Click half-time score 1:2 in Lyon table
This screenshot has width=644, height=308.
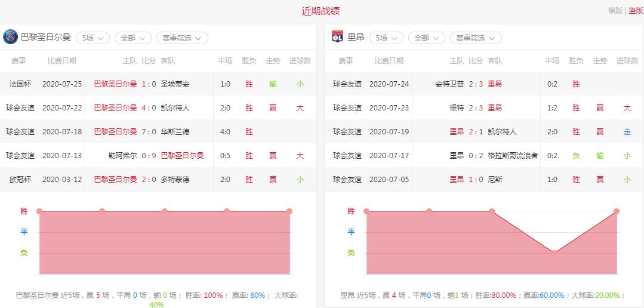(x=552, y=108)
